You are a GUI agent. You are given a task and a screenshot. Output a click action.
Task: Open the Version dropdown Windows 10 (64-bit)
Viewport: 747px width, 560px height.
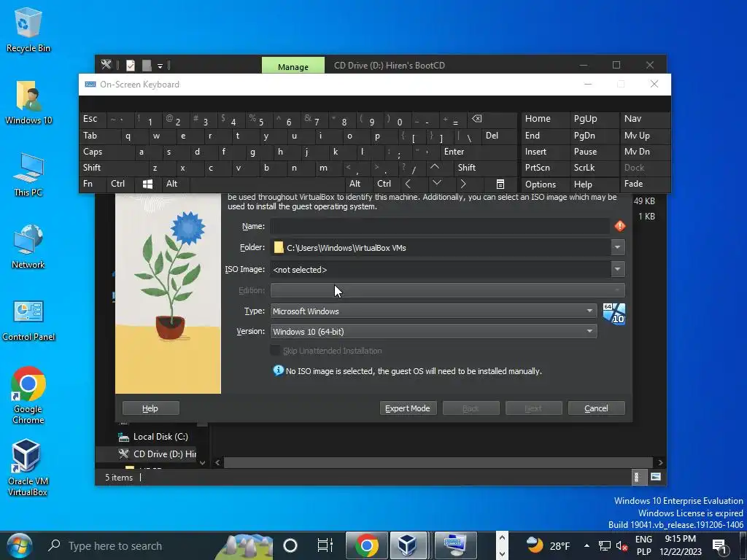(x=433, y=332)
